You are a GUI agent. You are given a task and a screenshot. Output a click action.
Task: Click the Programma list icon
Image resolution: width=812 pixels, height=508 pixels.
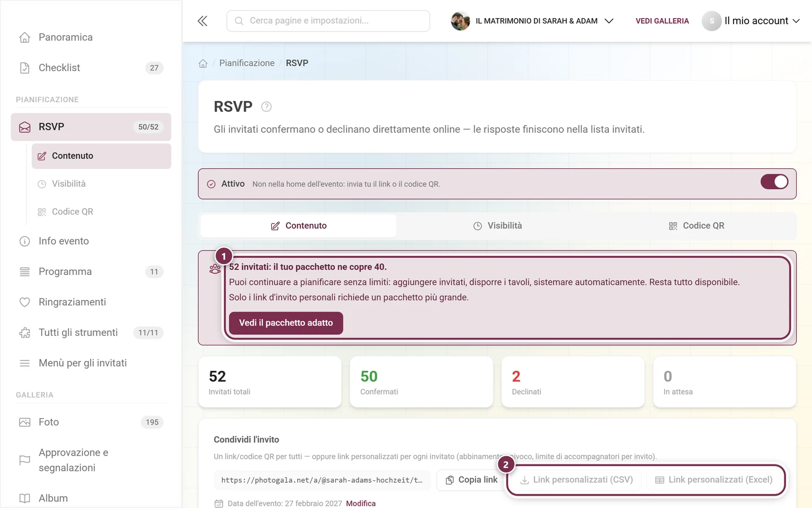pos(25,271)
